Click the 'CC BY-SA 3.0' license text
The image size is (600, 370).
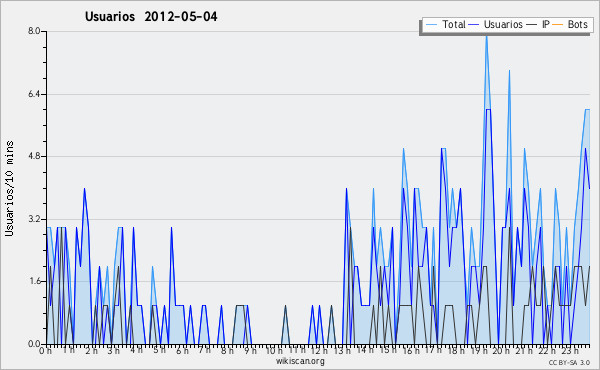(569, 363)
